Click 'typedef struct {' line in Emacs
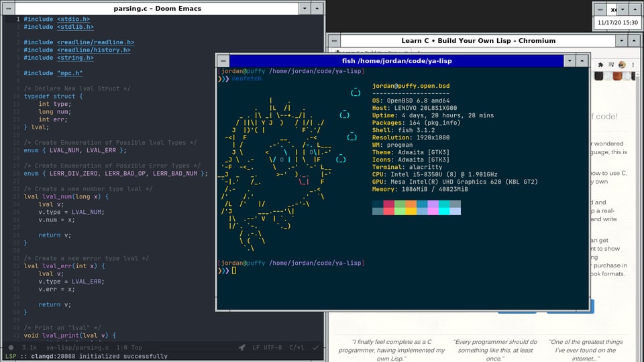The image size is (644, 362). 53,97
